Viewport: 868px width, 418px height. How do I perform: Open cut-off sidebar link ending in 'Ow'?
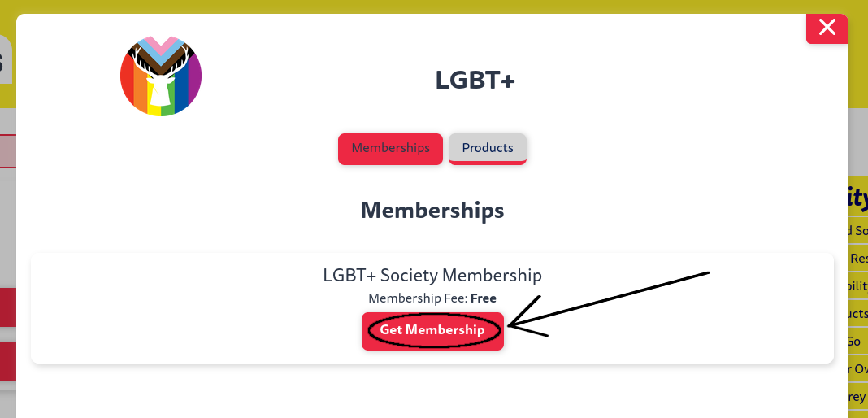point(858,368)
